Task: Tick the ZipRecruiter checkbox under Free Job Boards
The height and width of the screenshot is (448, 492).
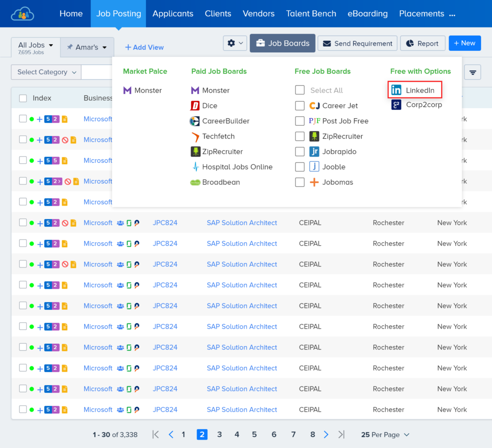Action: [x=300, y=136]
